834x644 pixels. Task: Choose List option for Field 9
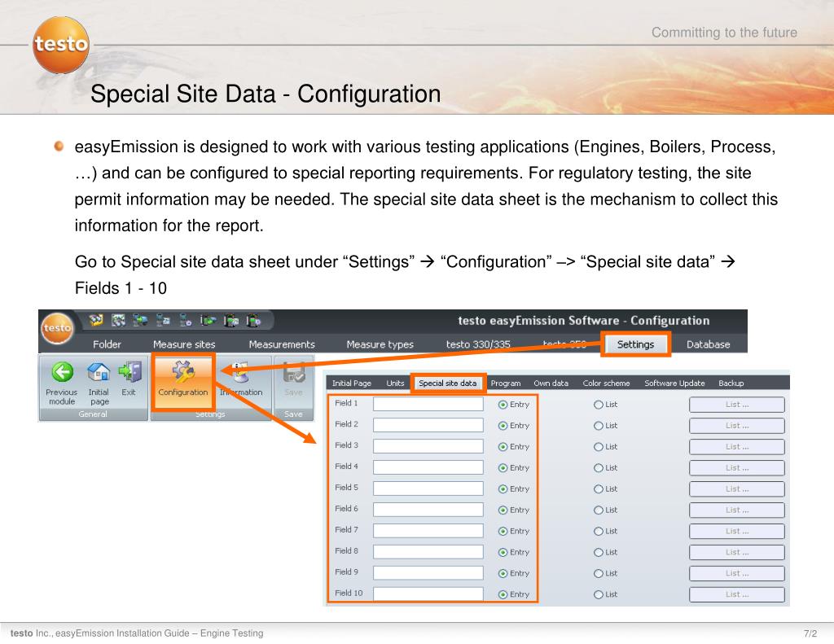[x=599, y=573]
